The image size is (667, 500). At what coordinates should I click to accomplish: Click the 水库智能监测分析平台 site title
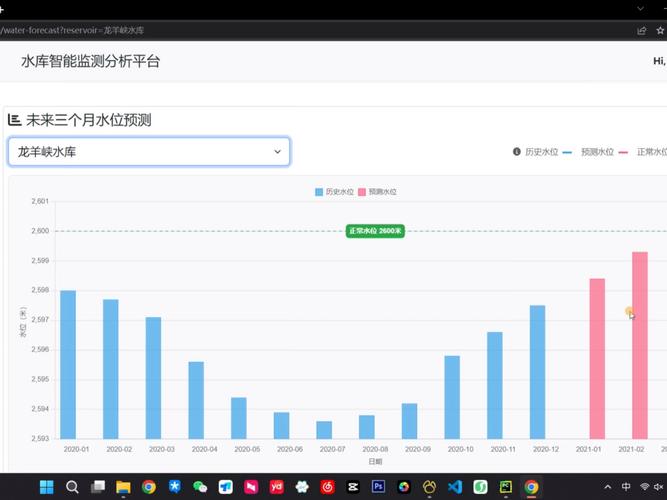coord(91,61)
